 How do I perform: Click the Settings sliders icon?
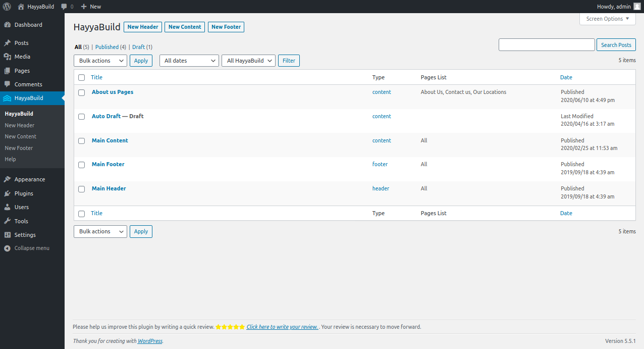7,235
